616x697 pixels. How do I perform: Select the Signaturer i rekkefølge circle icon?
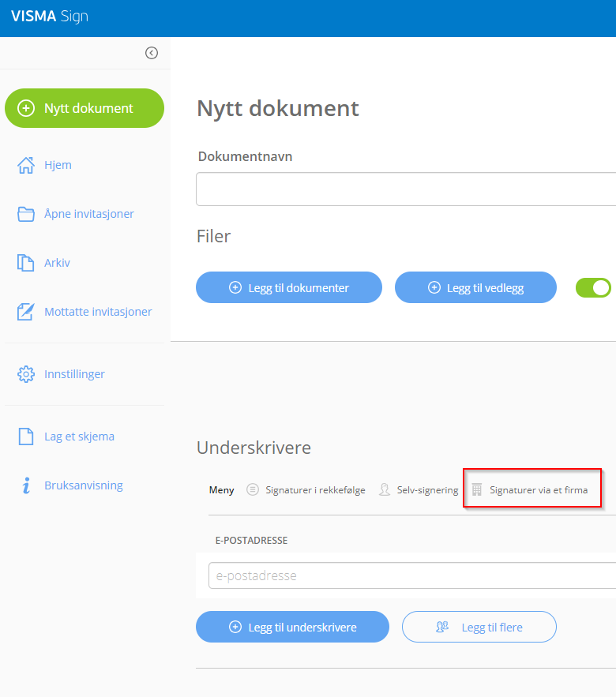tap(253, 489)
